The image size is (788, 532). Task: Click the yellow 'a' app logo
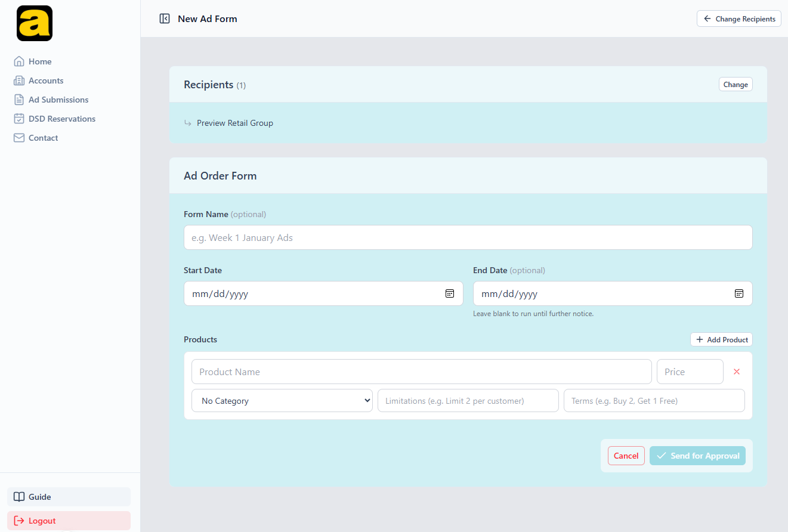point(35,23)
